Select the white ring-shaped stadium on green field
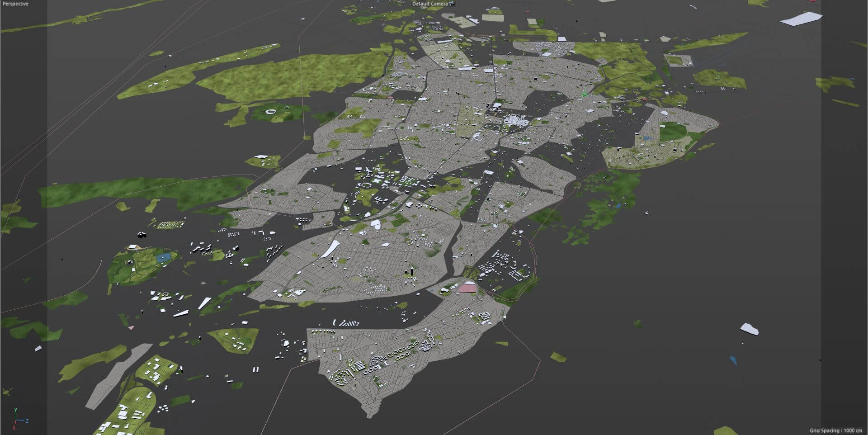The image size is (868, 435). click(x=271, y=111)
